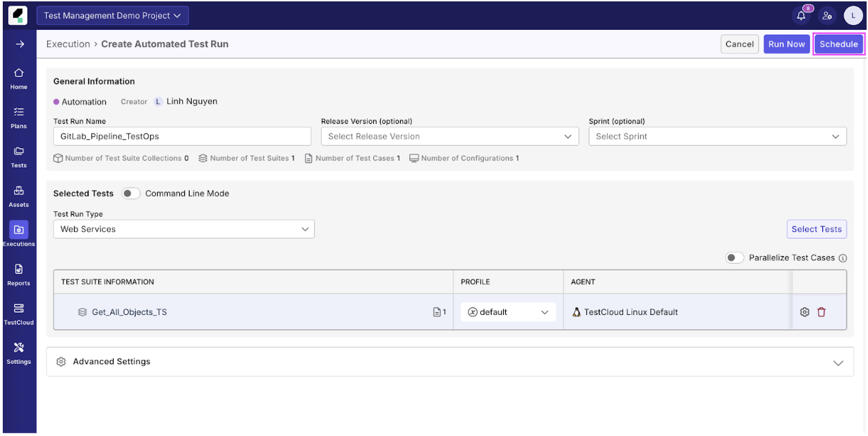Open the Test Management Demo Project switcher
Viewport: 868px width, 436px height.
[112, 15]
